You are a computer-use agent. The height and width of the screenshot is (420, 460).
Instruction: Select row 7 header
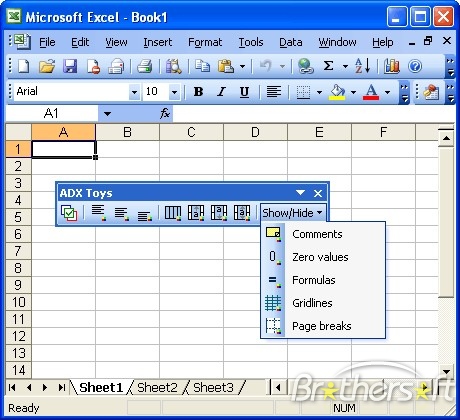18,251
